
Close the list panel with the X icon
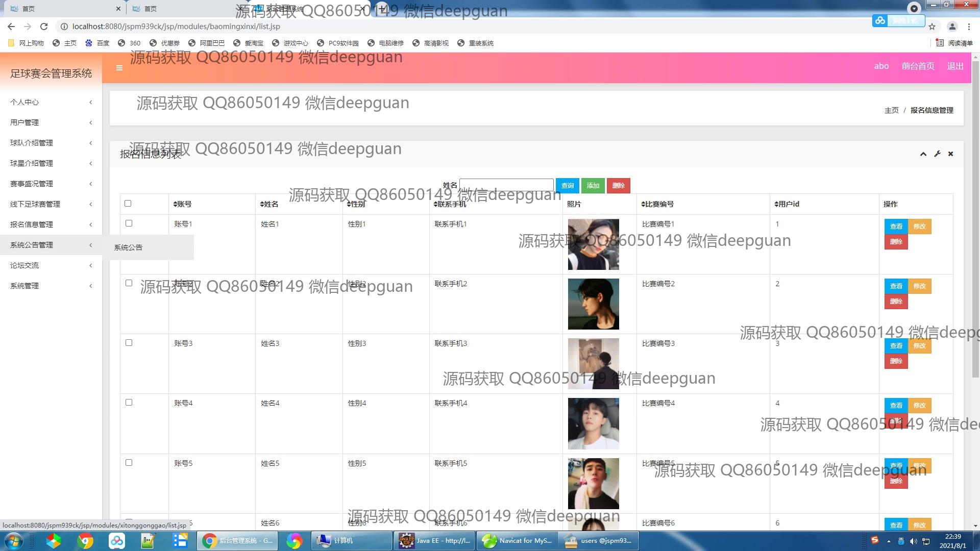click(x=950, y=154)
